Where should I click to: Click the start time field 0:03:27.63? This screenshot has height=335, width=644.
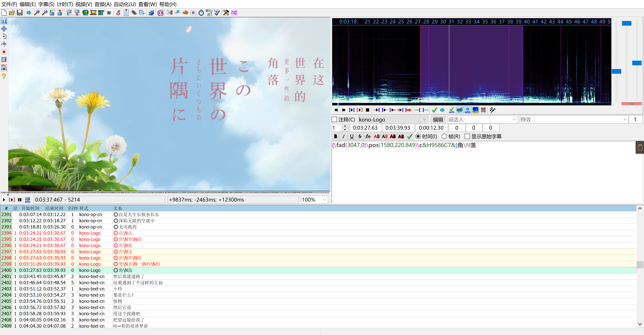point(365,128)
